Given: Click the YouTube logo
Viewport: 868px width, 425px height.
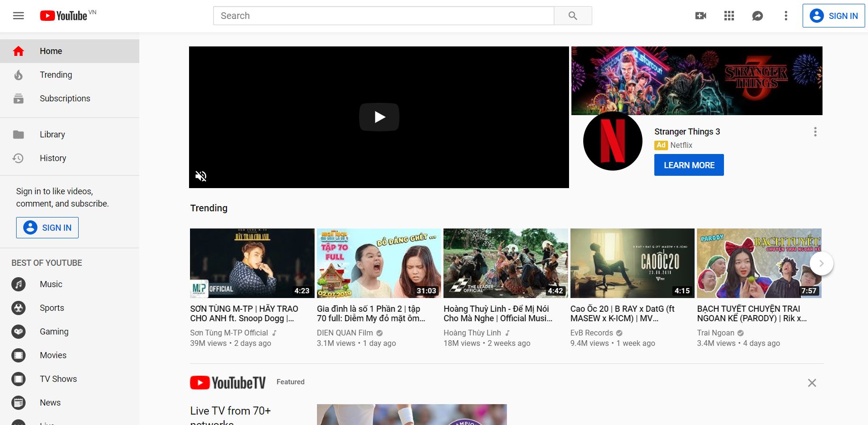Looking at the screenshot, I should point(64,16).
